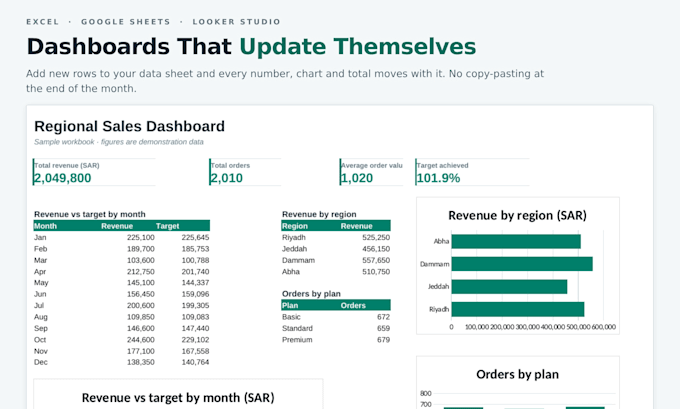Click Premium plan orders cell 679
680x409 pixels.
[383, 340]
